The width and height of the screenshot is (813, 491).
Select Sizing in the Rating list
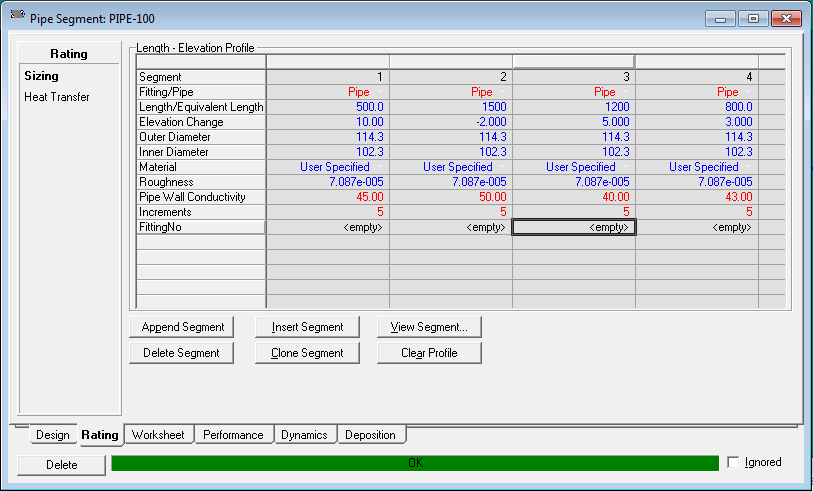click(x=41, y=76)
